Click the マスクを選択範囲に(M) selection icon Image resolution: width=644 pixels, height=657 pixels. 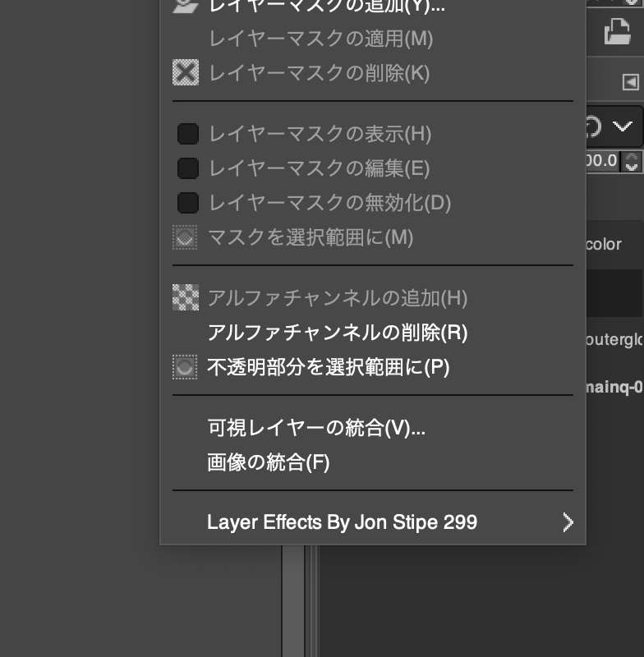click(185, 237)
